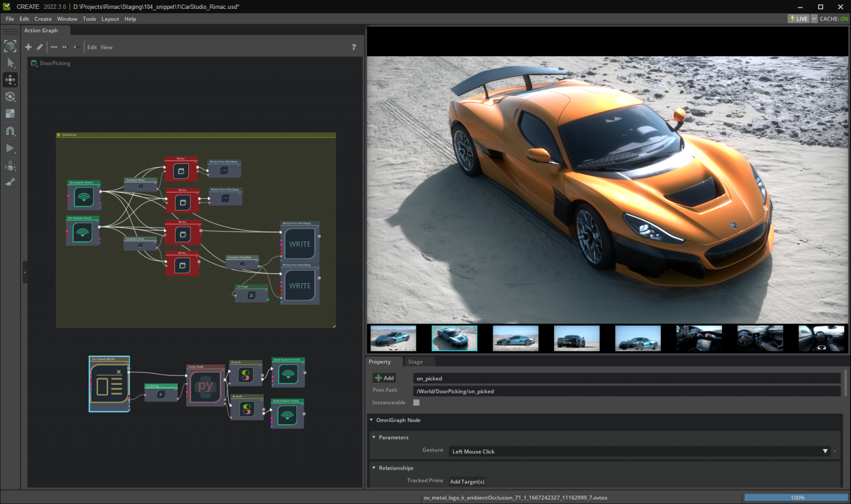Toggle LIVE sync mode
The width and height of the screenshot is (851, 504).
pos(799,18)
